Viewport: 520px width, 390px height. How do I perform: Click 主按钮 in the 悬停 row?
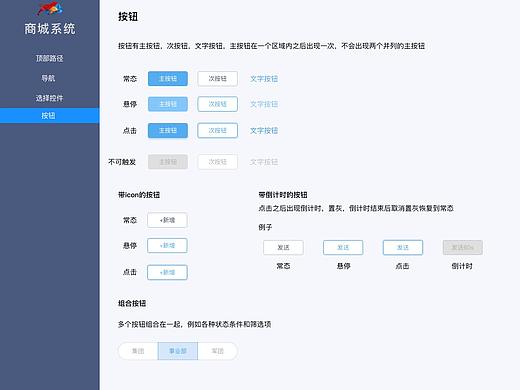click(168, 104)
